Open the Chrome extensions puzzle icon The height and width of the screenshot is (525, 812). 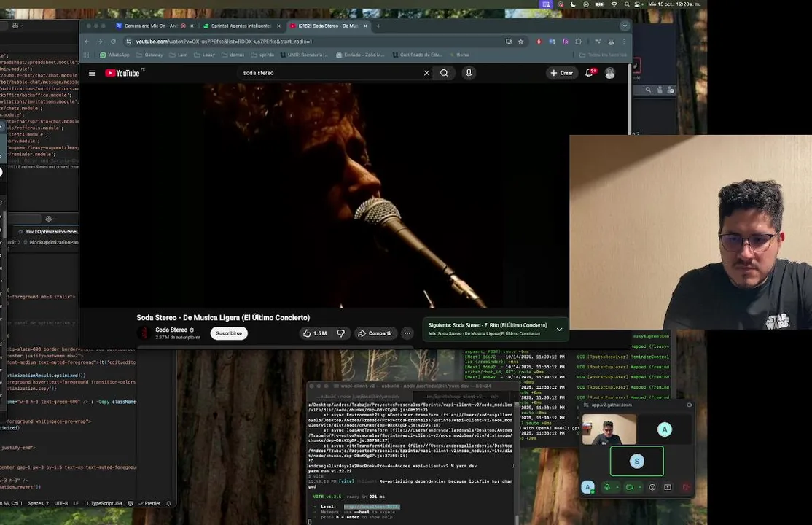pyautogui.click(x=579, y=42)
